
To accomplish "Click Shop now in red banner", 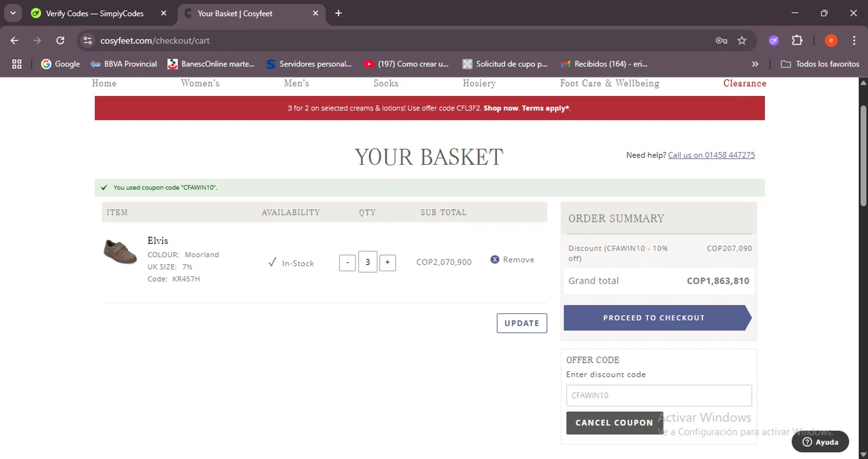I will (501, 108).
